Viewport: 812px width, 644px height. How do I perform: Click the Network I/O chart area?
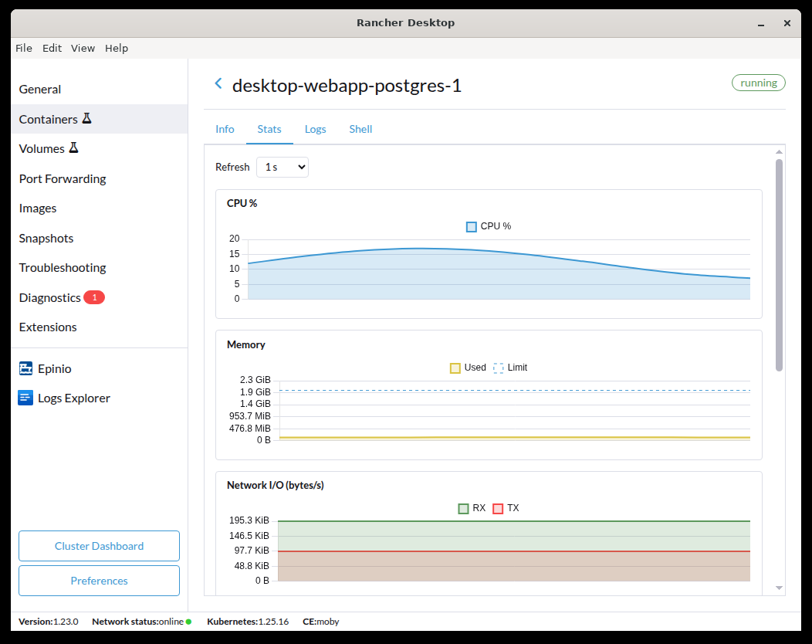[514, 551]
